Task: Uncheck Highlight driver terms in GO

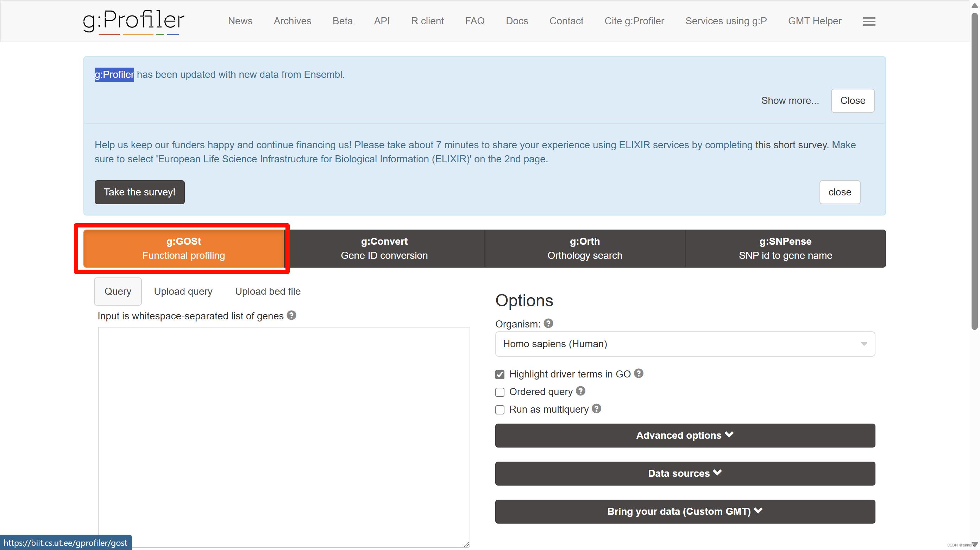Action: click(500, 375)
